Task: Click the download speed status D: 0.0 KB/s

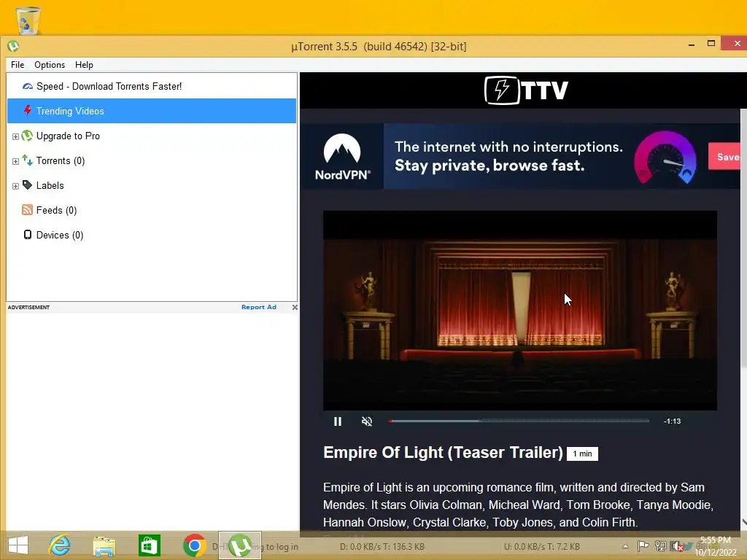Action: (x=382, y=547)
